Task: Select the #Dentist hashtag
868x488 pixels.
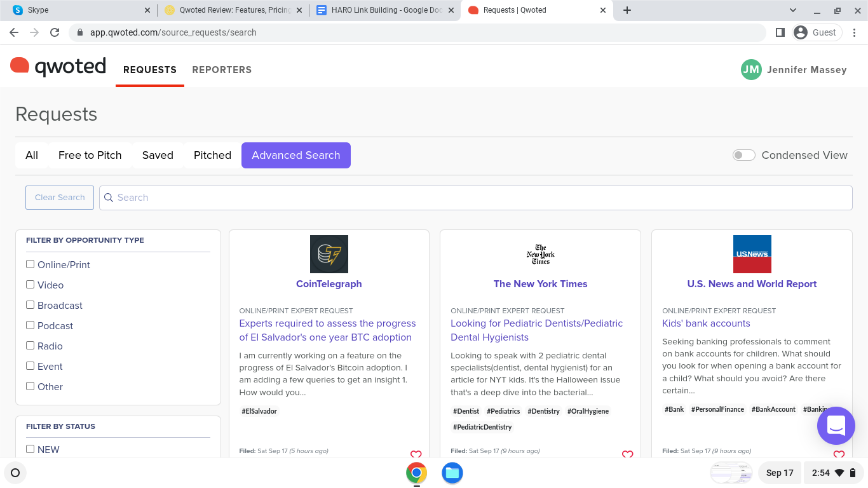Action: click(466, 411)
